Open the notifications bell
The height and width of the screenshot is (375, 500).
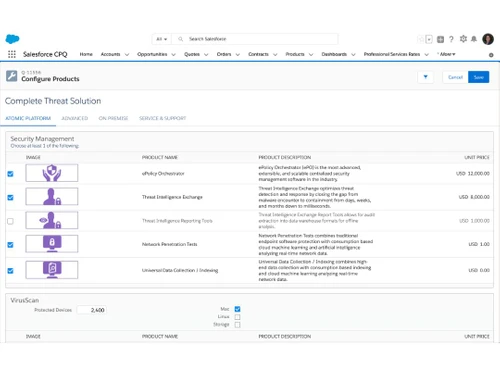tap(474, 39)
